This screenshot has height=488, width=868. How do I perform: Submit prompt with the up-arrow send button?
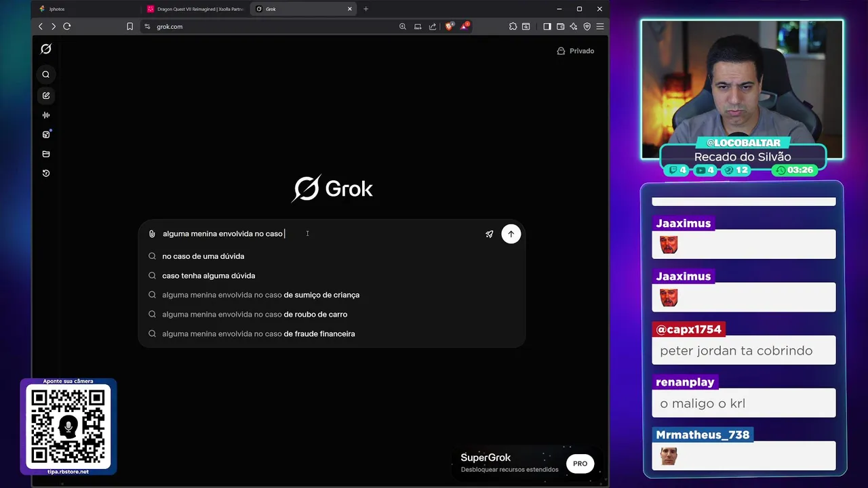[x=511, y=234]
